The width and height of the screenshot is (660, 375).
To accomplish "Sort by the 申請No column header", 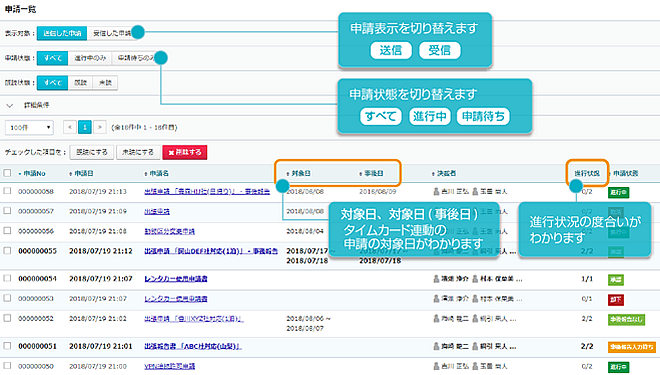I will tap(32, 173).
